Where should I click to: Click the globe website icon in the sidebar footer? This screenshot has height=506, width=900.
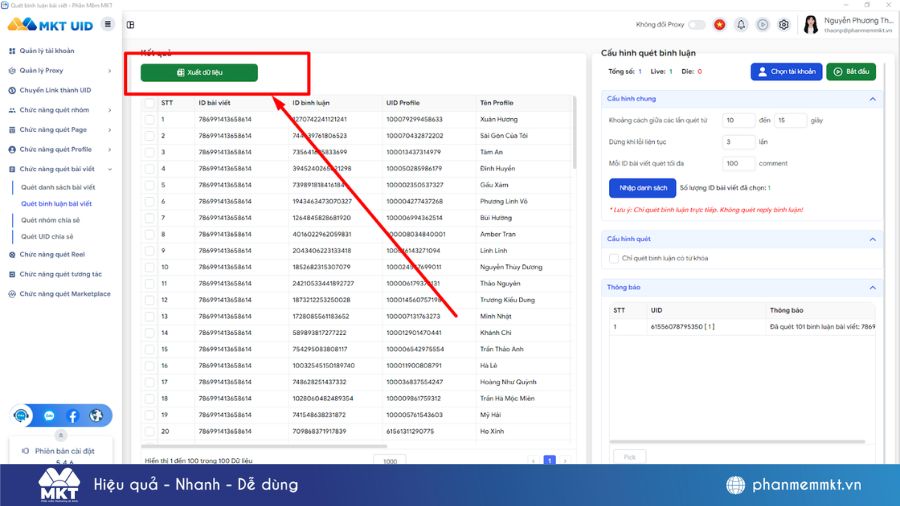96,415
